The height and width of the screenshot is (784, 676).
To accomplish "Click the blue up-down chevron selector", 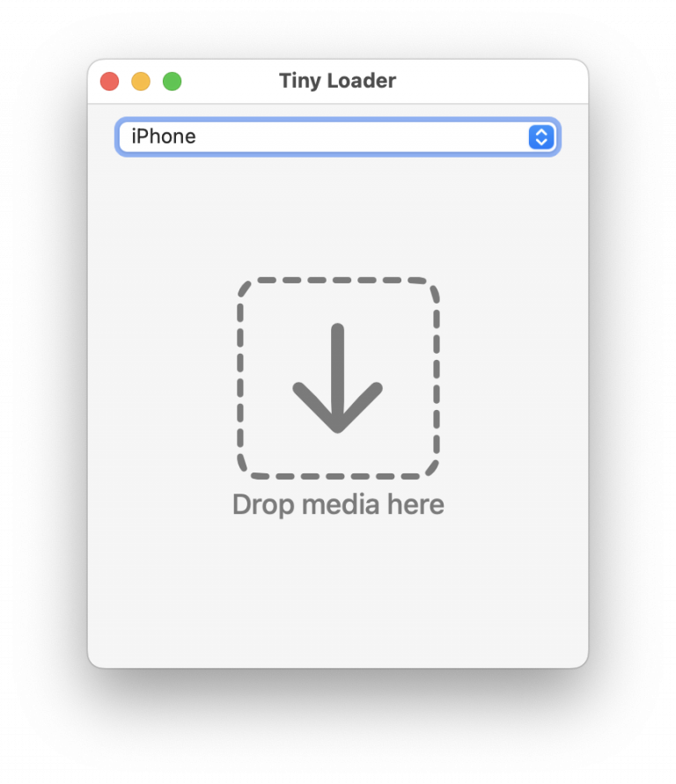I will point(541,137).
